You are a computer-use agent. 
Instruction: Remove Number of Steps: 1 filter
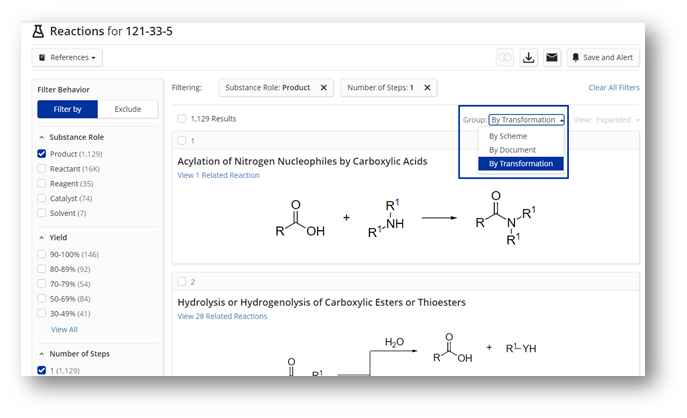pyautogui.click(x=427, y=88)
